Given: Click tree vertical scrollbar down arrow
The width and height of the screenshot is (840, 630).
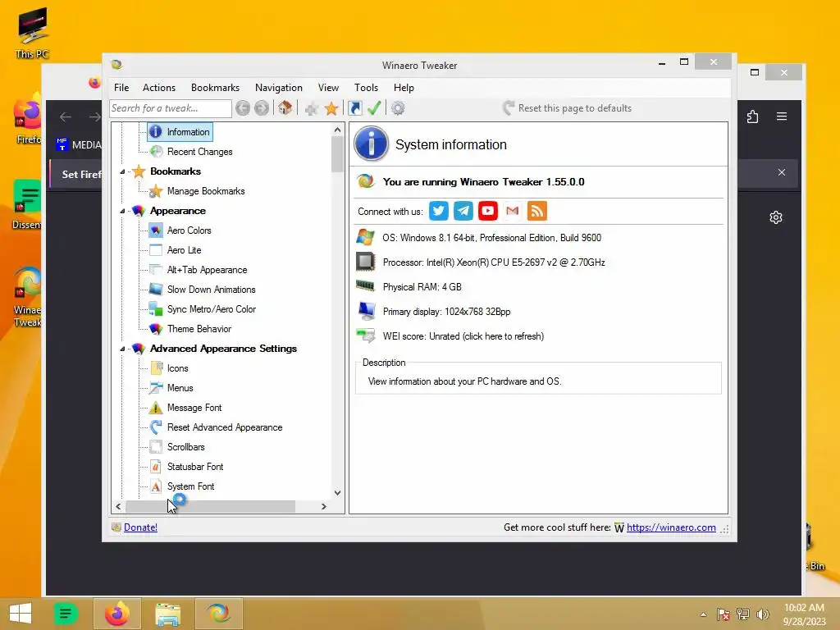Looking at the screenshot, I should point(337,493).
